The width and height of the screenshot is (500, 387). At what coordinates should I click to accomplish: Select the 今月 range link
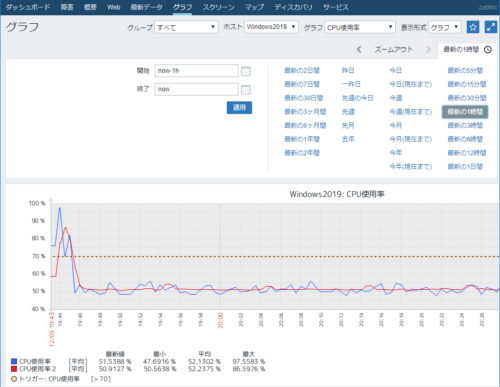point(396,125)
